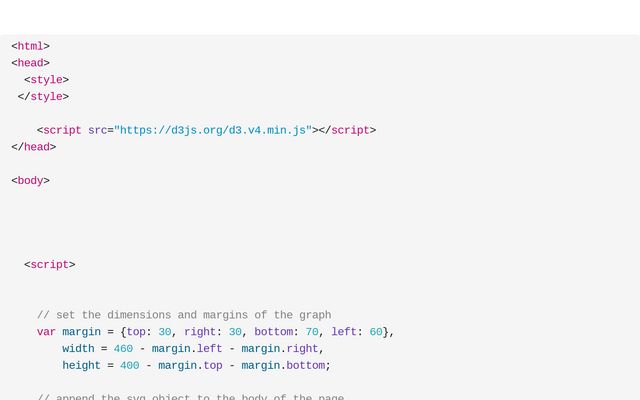This screenshot has height=400, width=640.
Task: Click the src attribute name
Action: 98,130
